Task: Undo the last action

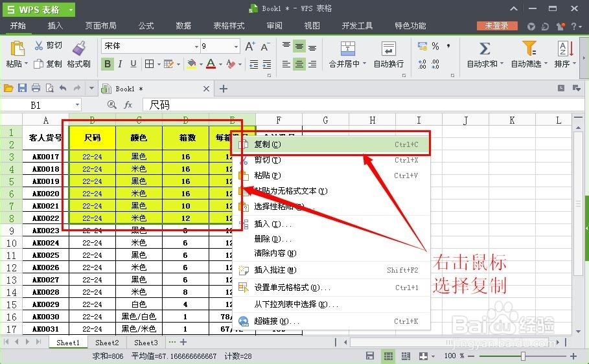Action: [63, 88]
